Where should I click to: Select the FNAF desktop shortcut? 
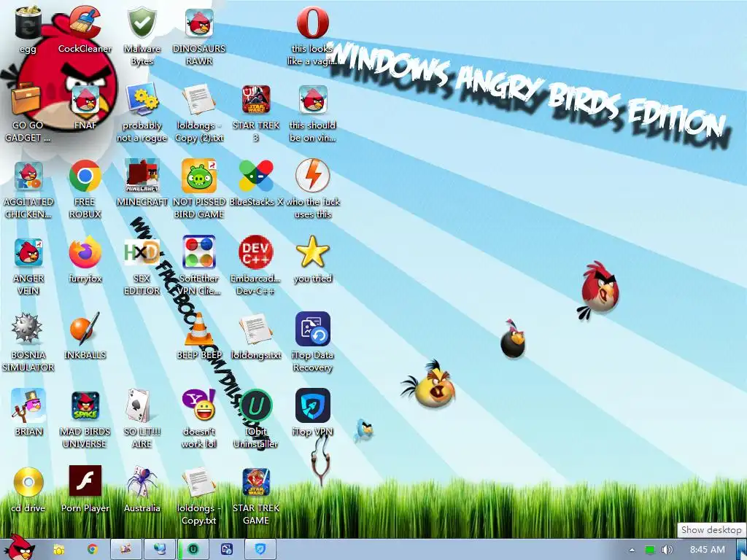click(86, 101)
